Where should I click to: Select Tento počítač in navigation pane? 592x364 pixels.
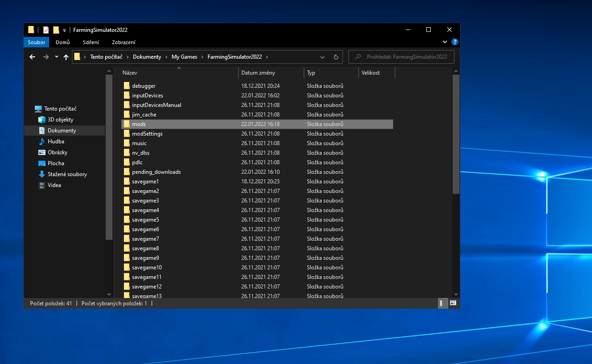point(60,109)
